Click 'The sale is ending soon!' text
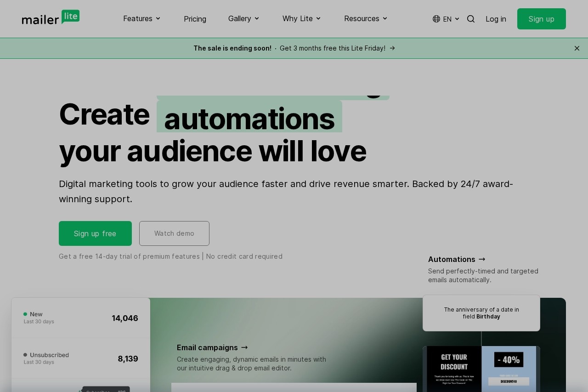 coord(232,48)
